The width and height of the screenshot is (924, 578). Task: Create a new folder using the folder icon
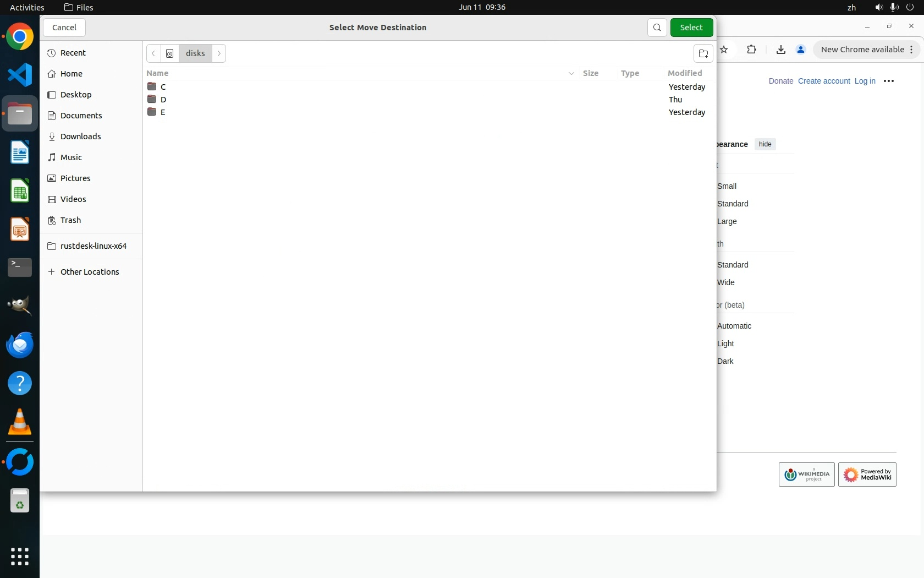coord(703,53)
